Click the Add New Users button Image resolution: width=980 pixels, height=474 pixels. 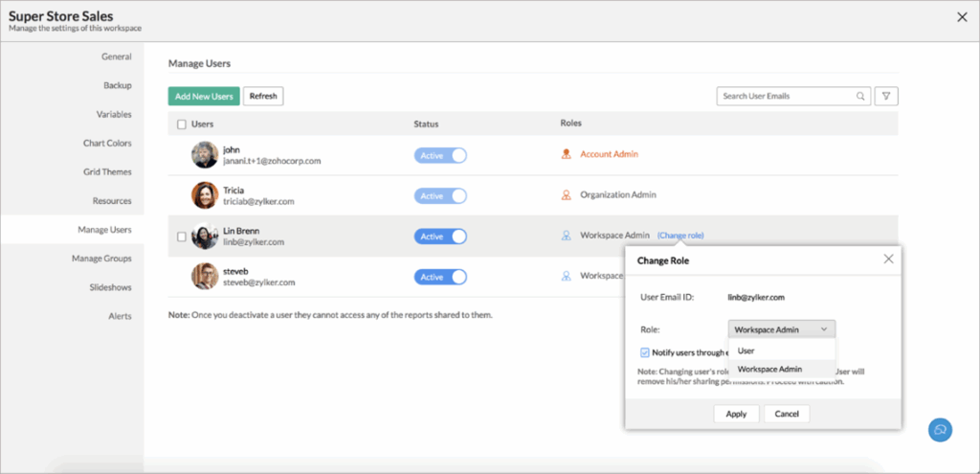pyautogui.click(x=204, y=96)
